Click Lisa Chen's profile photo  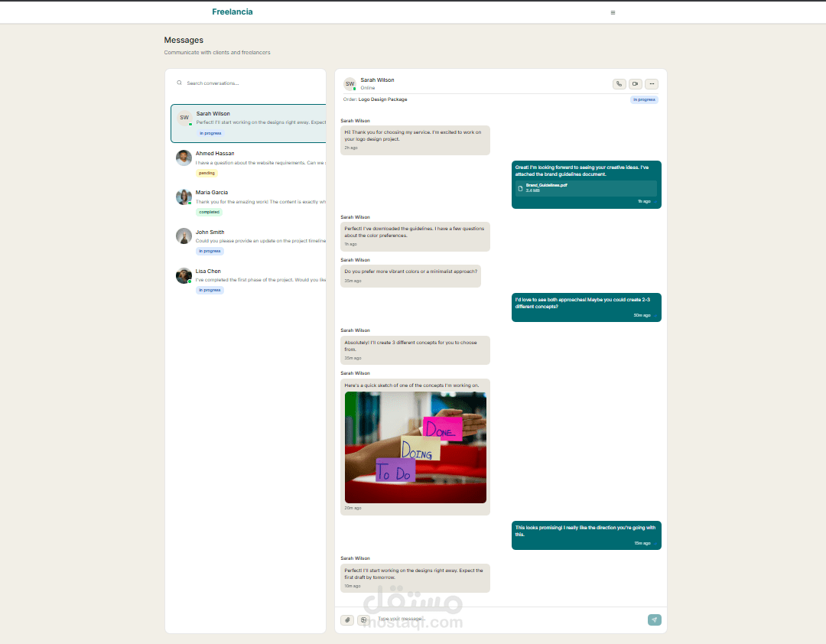(x=184, y=275)
